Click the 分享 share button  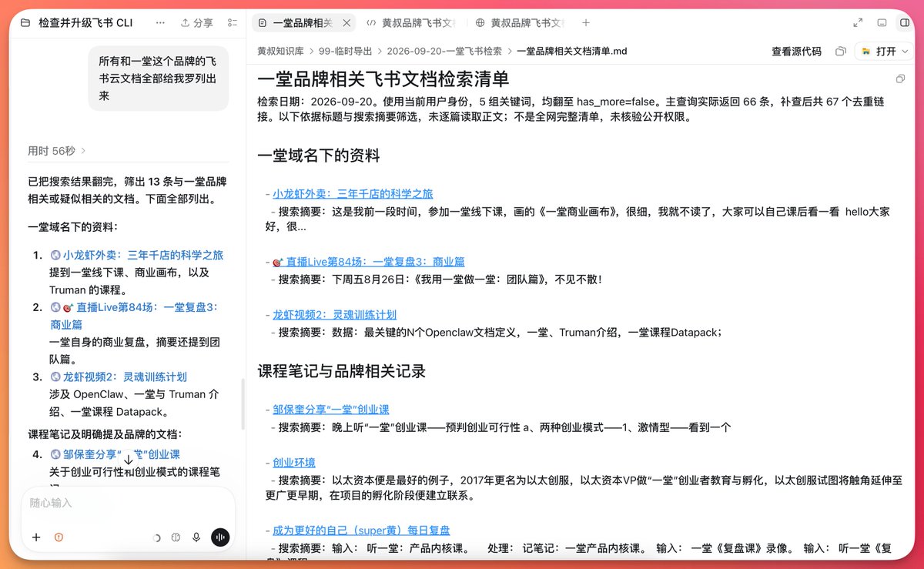coord(196,23)
